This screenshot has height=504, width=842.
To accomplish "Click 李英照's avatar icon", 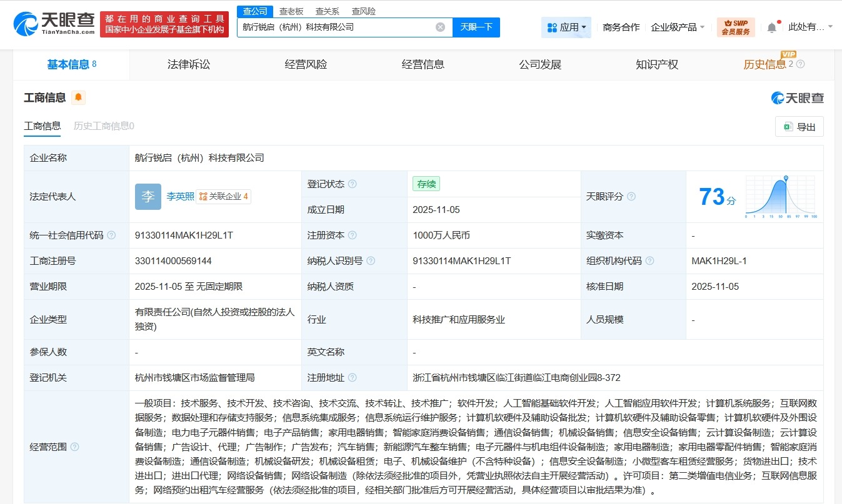I will 148,196.
